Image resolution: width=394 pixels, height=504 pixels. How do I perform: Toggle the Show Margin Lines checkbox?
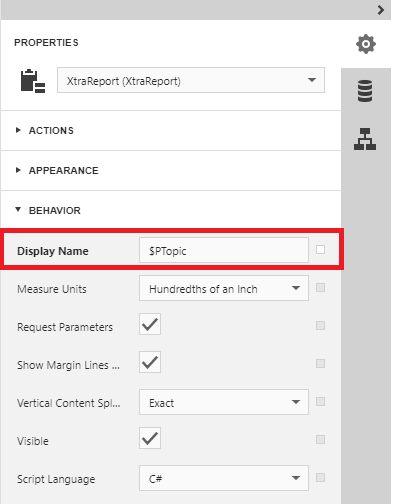[x=150, y=362]
